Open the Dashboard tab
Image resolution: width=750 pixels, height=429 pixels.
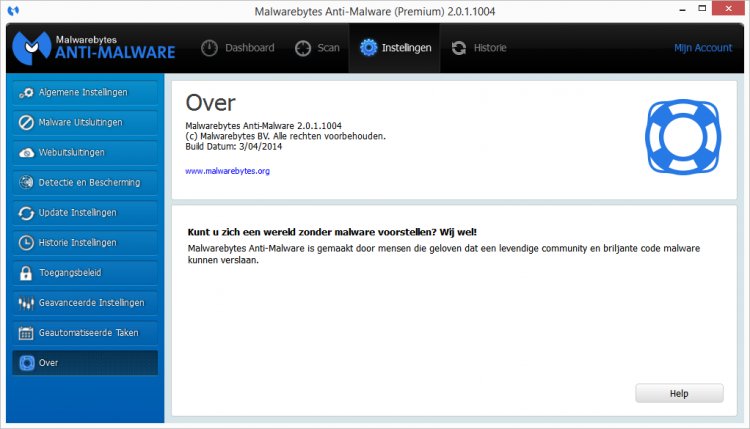tap(238, 48)
